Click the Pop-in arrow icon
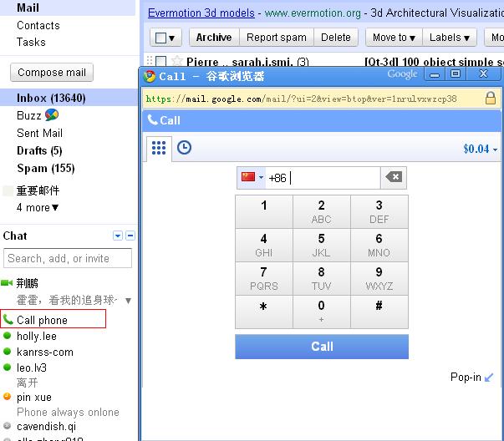This screenshot has height=441, width=504. pos(489,377)
